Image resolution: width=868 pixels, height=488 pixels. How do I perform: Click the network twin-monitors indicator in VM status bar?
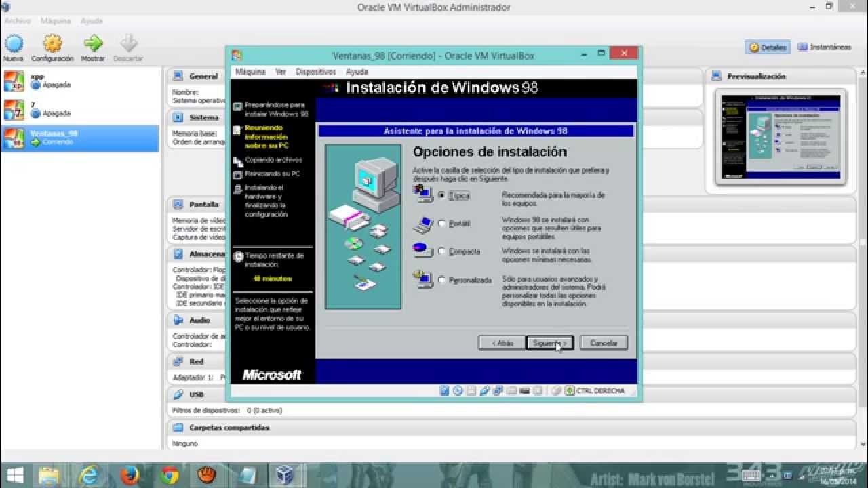tap(498, 391)
